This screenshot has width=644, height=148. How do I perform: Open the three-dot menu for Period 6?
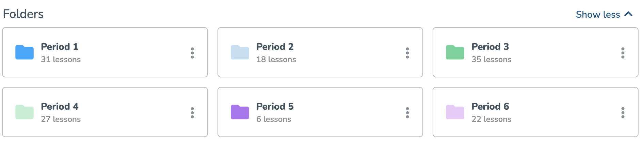[x=623, y=113]
